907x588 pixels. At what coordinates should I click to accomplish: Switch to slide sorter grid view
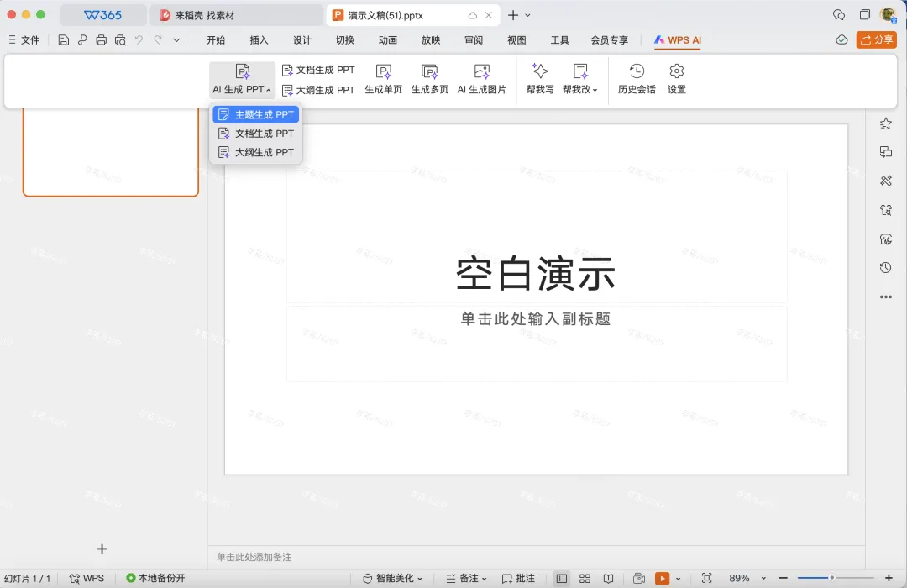[585, 578]
